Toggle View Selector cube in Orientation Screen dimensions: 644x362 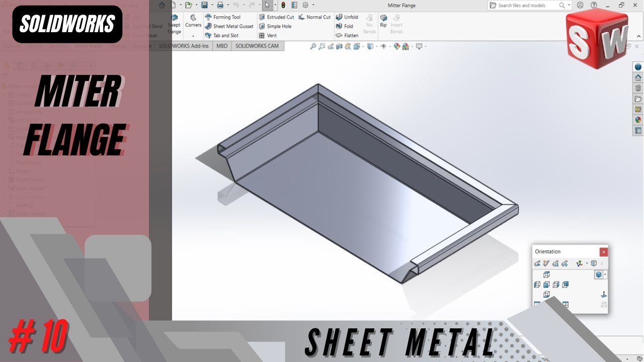pyautogui.click(x=594, y=263)
